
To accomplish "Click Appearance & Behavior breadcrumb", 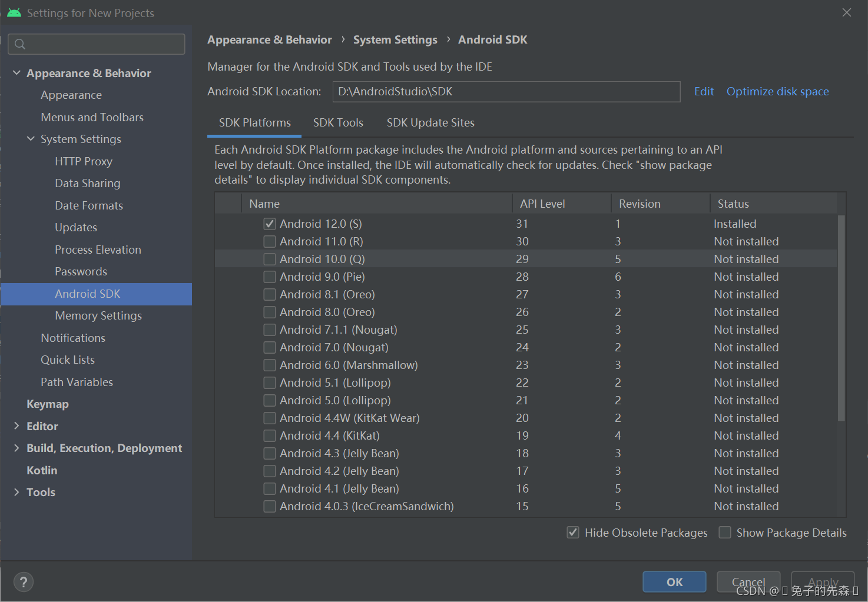I will pos(270,40).
